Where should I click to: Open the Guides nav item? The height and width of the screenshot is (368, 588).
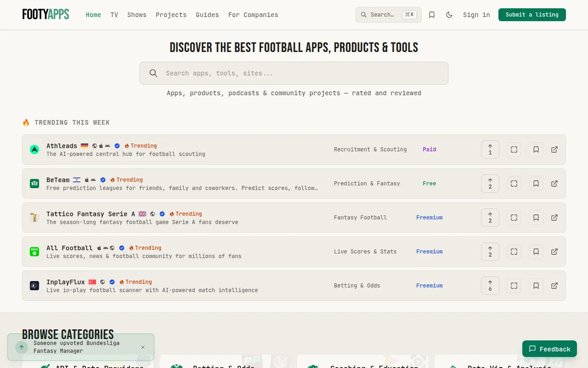coord(207,15)
